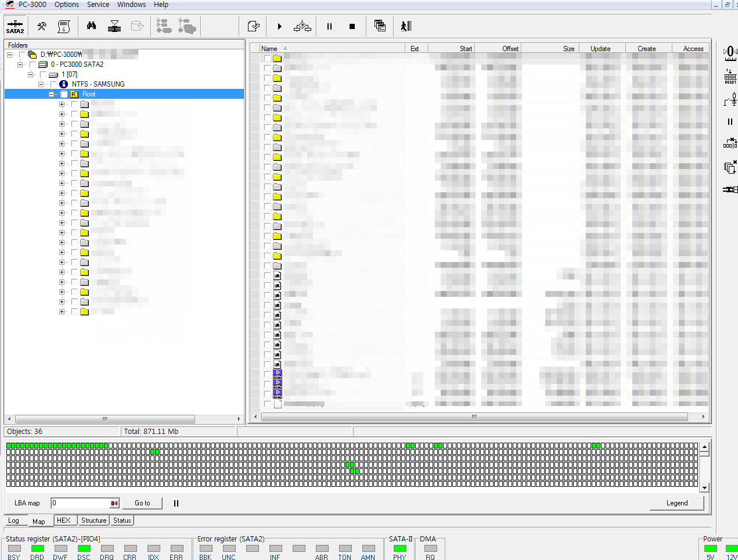Pause the task from the top toolbar
Viewport: 738px width, 560px height.
[x=329, y=26]
